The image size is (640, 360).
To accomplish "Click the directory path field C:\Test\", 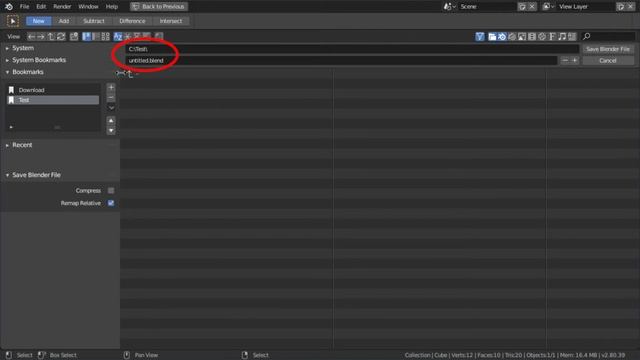I will click(352, 49).
